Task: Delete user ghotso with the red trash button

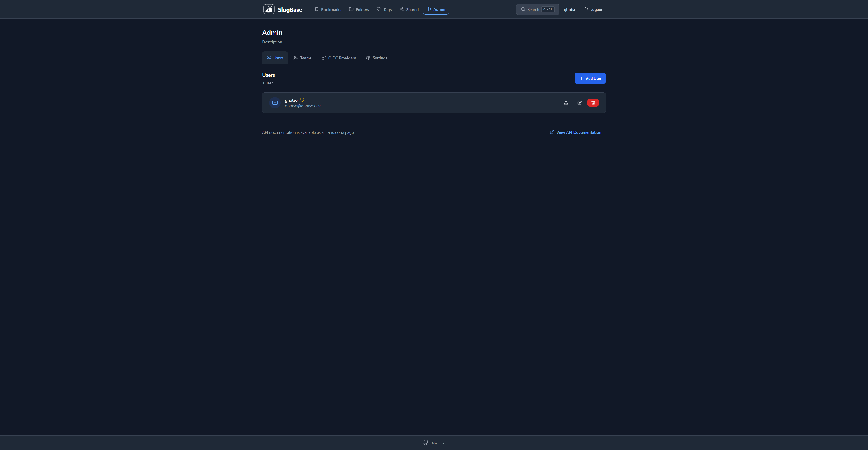Action: [593, 103]
